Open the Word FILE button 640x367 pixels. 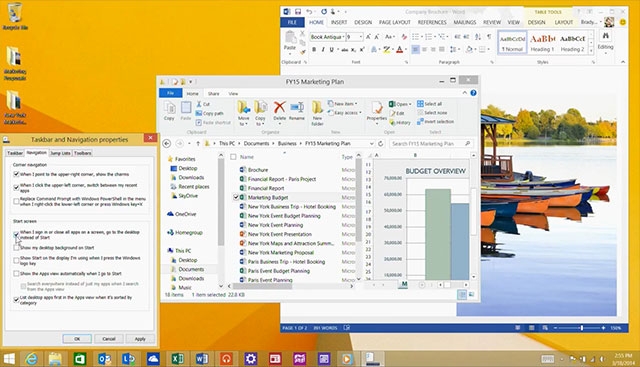[292, 22]
